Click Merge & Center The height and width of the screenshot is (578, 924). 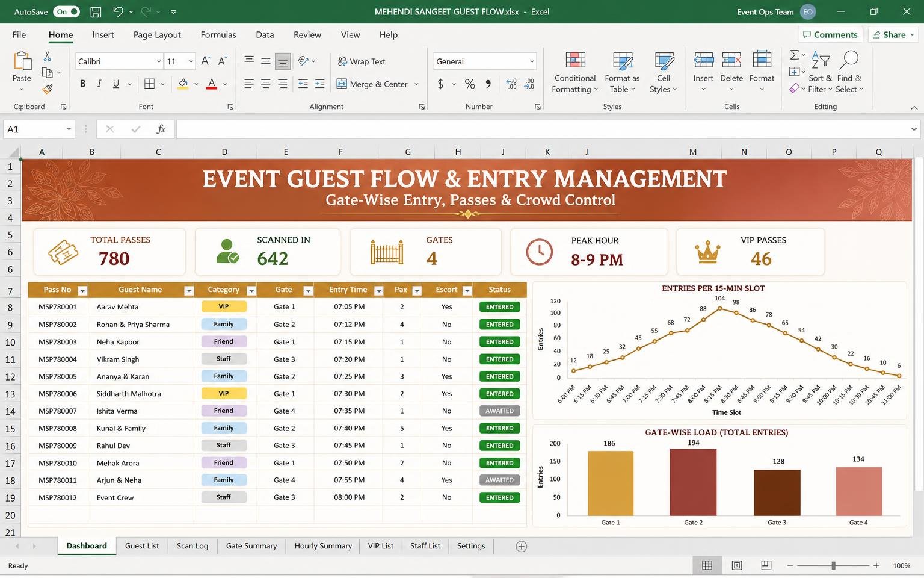pos(372,84)
